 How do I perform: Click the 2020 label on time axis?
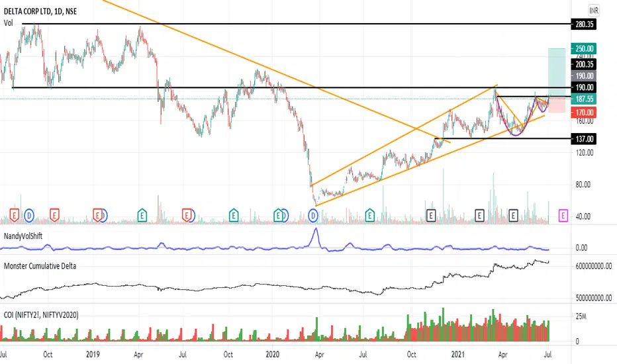(272, 354)
